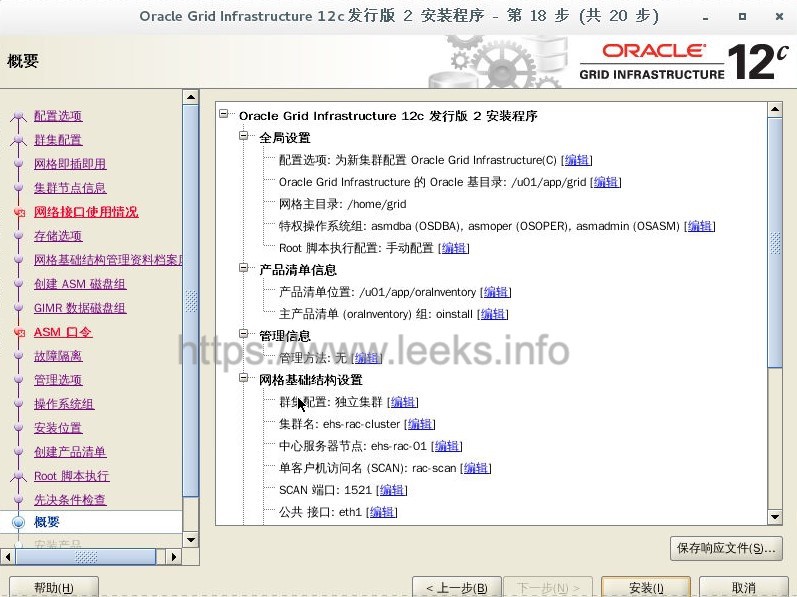Screen dimensions: 797x597
Task: Edit 集群名 ehs-rac-cluster link
Action: tap(420, 424)
